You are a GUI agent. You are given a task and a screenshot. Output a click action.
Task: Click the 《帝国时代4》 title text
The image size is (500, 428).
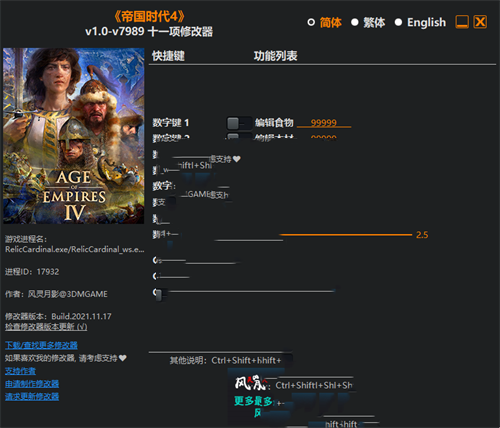[149, 16]
